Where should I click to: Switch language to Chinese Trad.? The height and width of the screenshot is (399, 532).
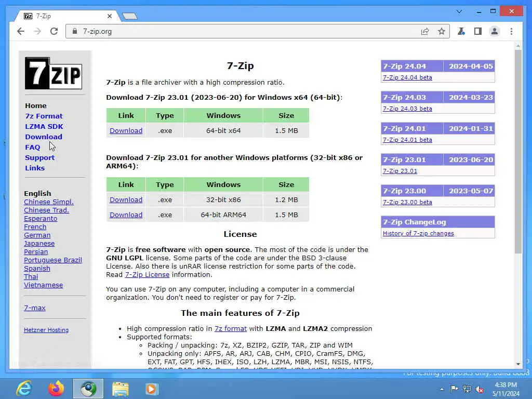click(x=46, y=210)
